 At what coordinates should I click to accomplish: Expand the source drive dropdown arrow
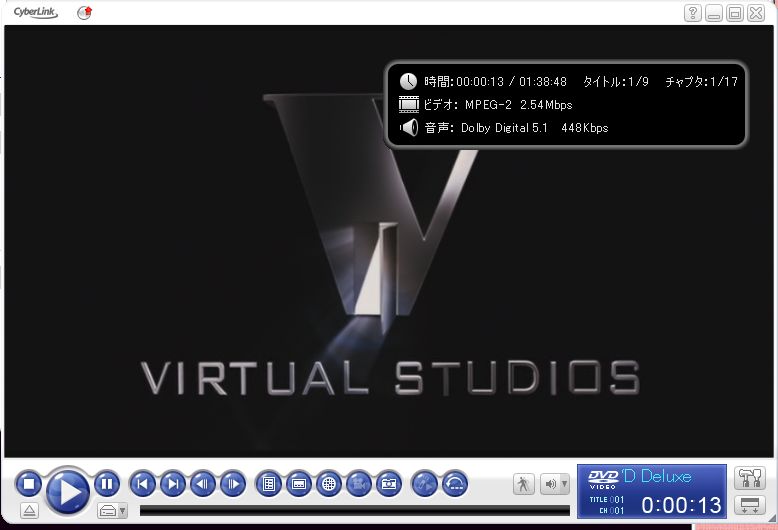123,511
